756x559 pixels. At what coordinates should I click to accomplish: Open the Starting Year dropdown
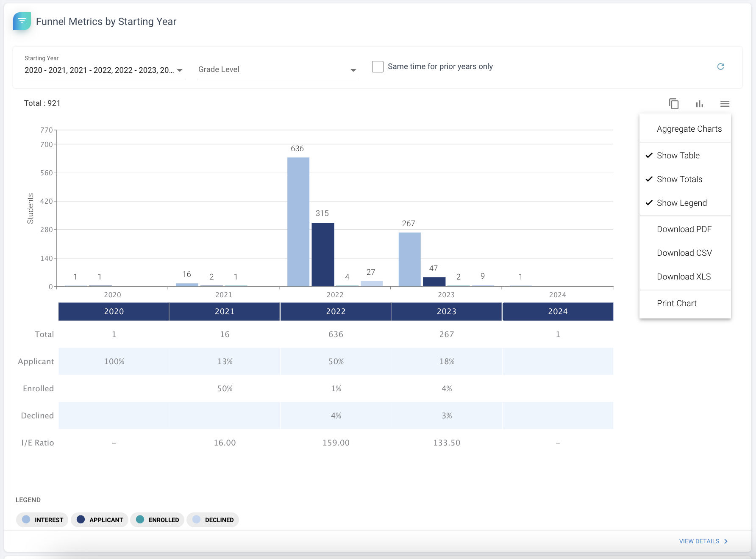tap(104, 70)
